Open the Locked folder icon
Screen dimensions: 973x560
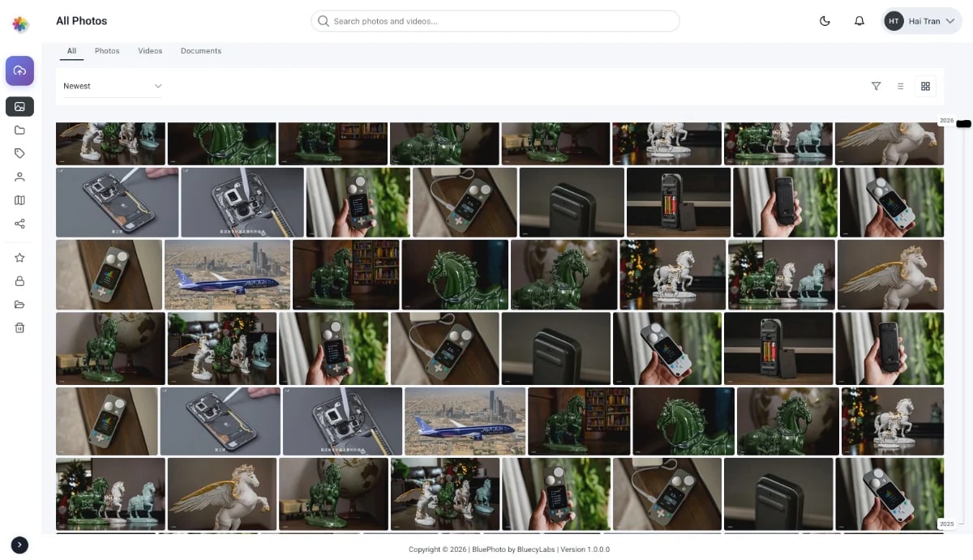click(19, 281)
